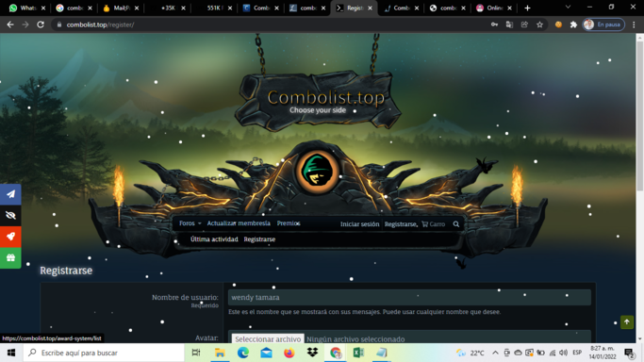The height and width of the screenshot is (362, 644).
Task: Click the volume speaker tray icon
Action: [x=564, y=353]
